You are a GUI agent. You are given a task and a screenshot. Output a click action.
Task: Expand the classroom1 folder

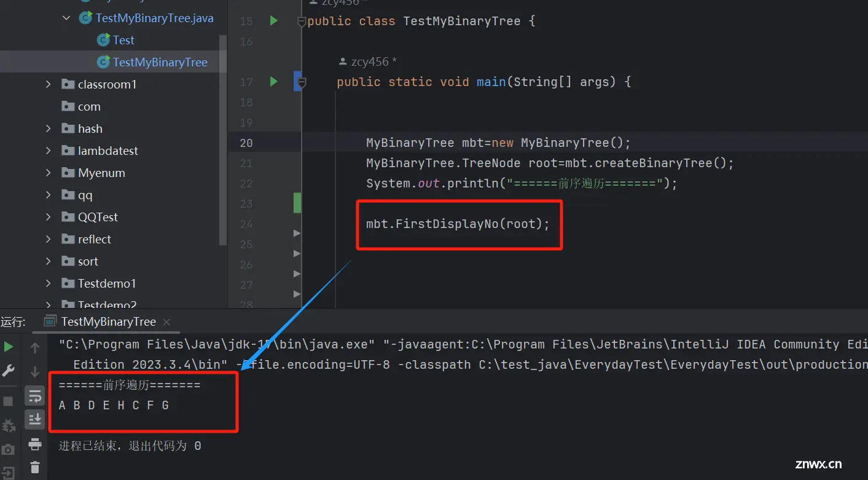(x=49, y=84)
